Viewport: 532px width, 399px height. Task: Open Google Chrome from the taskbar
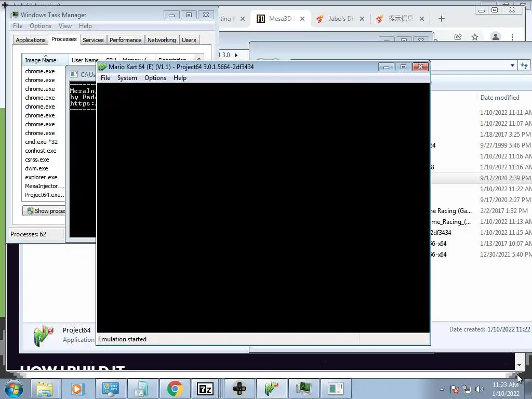[175, 389]
